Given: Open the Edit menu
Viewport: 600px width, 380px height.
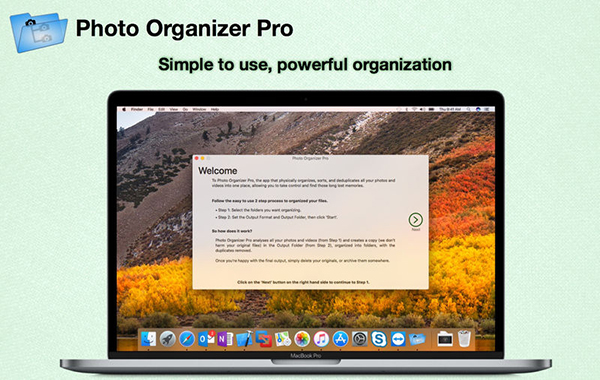Looking at the screenshot, I should (161, 109).
